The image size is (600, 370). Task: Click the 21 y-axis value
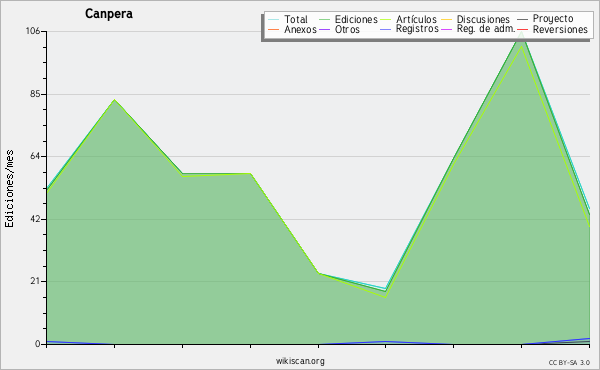pos(35,281)
